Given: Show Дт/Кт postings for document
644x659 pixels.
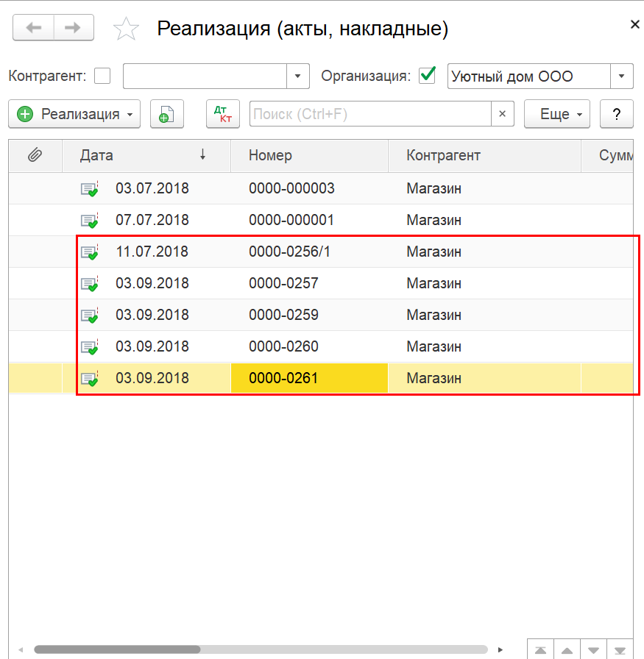Looking at the screenshot, I should [223, 114].
